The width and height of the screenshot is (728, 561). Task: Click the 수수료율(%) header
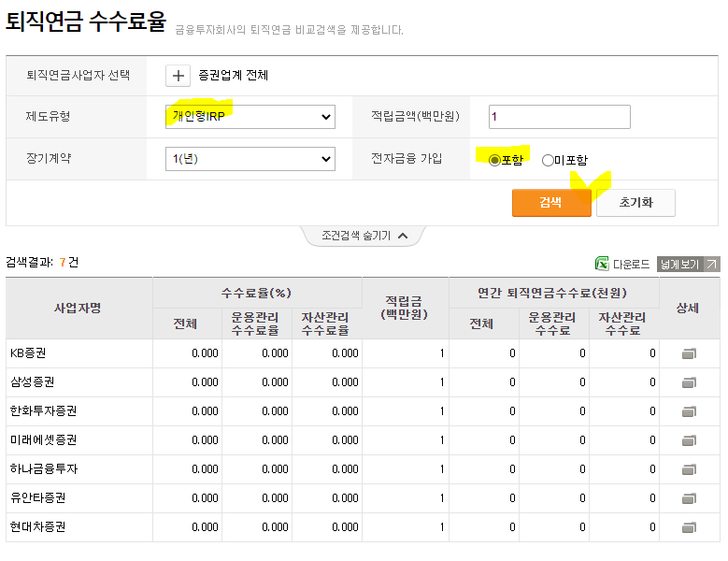[257, 293]
